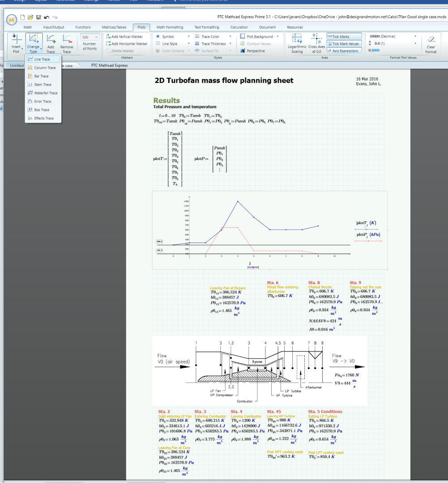
Task: Click Add Horizontal Marker button
Action: [127, 44]
